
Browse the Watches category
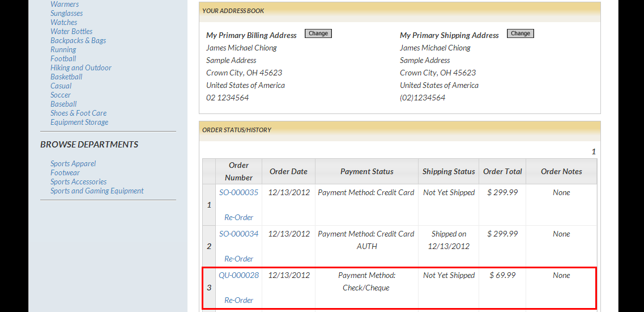click(x=64, y=22)
